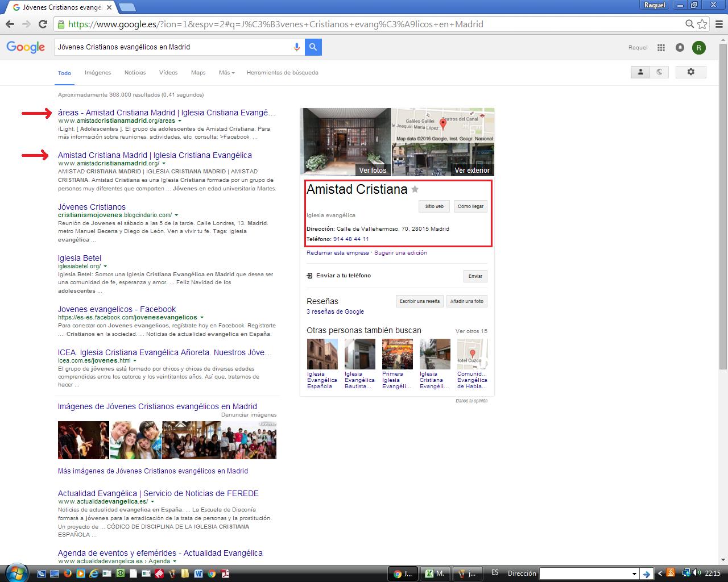The image size is (728, 582).
Task: Open dropdown arrow next to www.amistadcristianamadrid.org/ URL
Action: tap(164, 164)
